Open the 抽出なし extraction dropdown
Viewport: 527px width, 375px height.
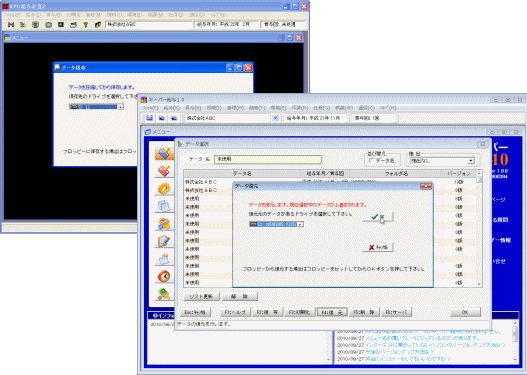[x=471, y=161]
